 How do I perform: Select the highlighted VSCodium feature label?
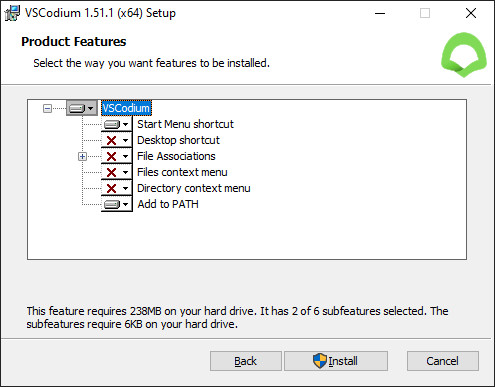pyautogui.click(x=126, y=108)
